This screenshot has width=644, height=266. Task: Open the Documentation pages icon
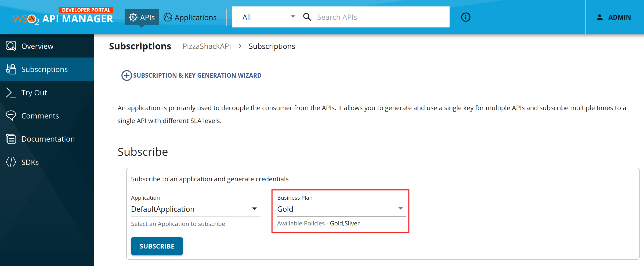pos(11,139)
